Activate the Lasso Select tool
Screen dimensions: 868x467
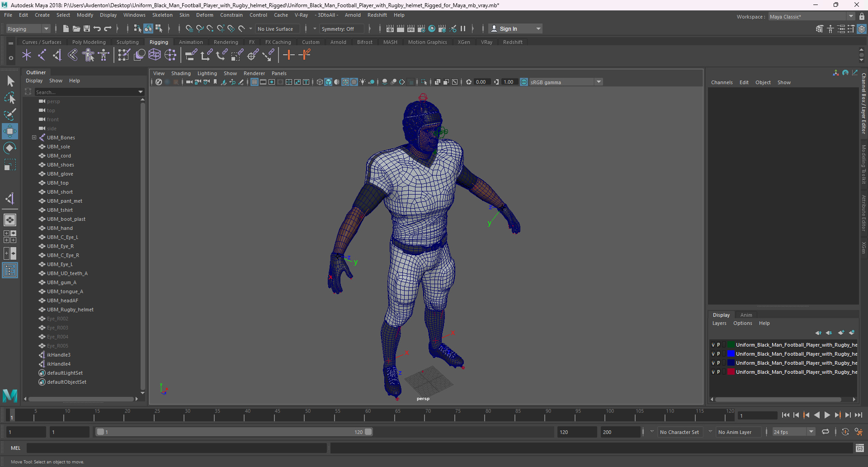(x=10, y=98)
